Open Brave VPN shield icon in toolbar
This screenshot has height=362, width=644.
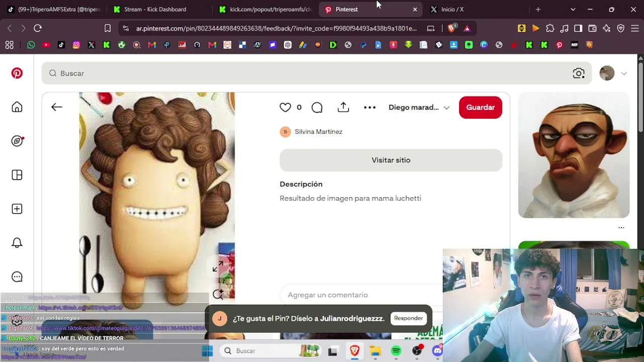coord(620,29)
